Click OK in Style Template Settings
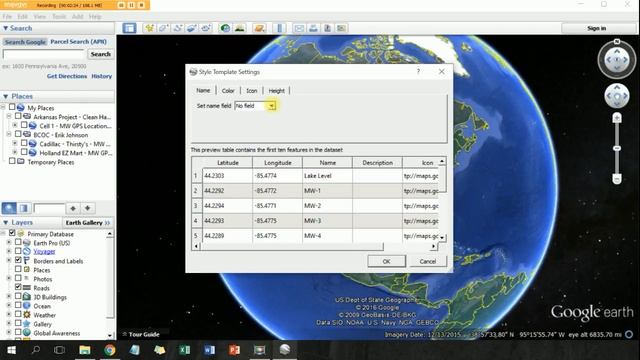The width and height of the screenshot is (640, 360). pyautogui.click(x=387, y=261)
